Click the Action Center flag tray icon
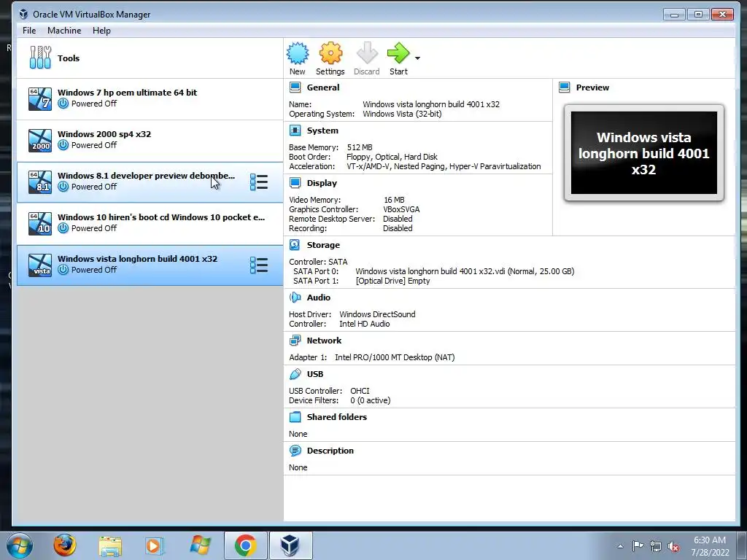The height and width of the screenshot is (560, 747). [638, 546]
